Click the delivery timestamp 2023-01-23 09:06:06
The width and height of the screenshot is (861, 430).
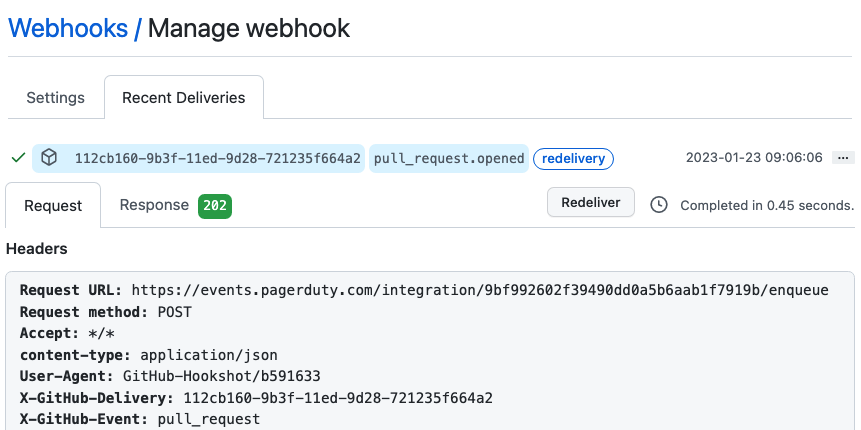tap(754, 158)
